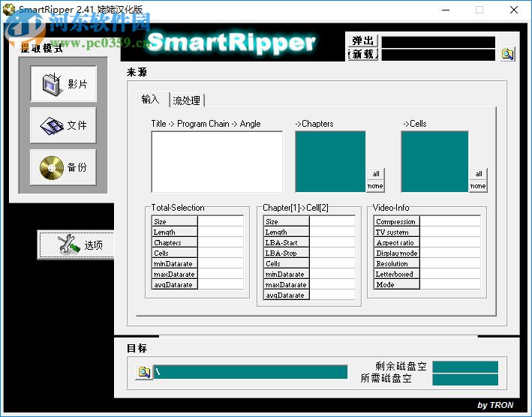The height and width of the screenshot is (417, 532).
Task: Click the SmartRipper app icon in title bar
Action: 8,10
